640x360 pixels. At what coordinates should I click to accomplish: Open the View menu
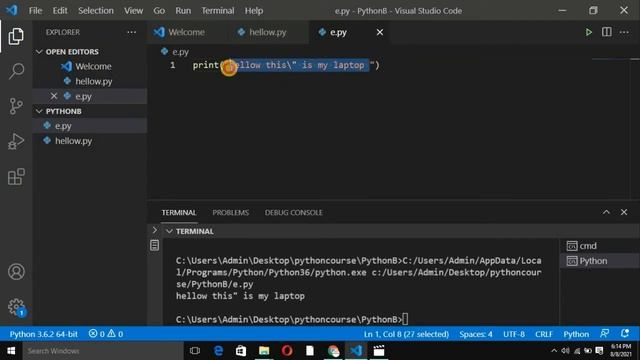pyautogui.click(x=133, y=11)
